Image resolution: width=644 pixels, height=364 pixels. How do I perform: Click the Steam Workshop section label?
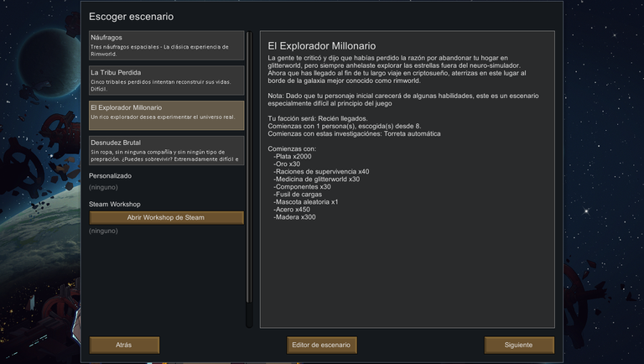pyautogui.click(x=115, y=204)
